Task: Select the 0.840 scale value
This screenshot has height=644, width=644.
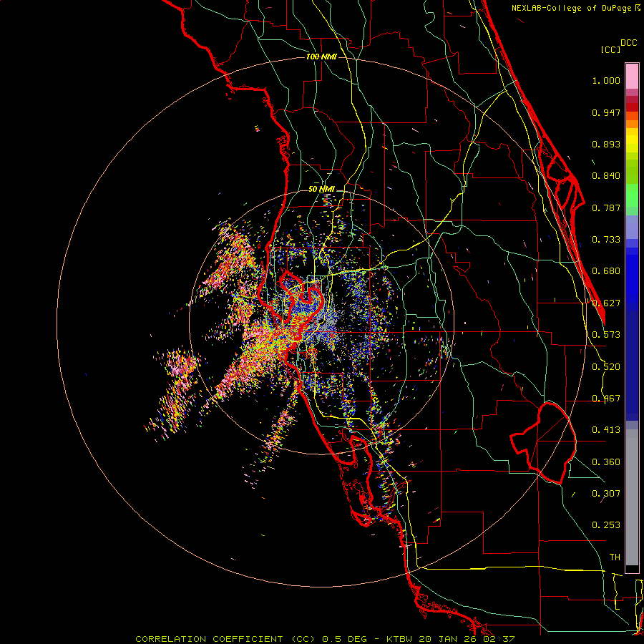Action: tap(606, 176)
